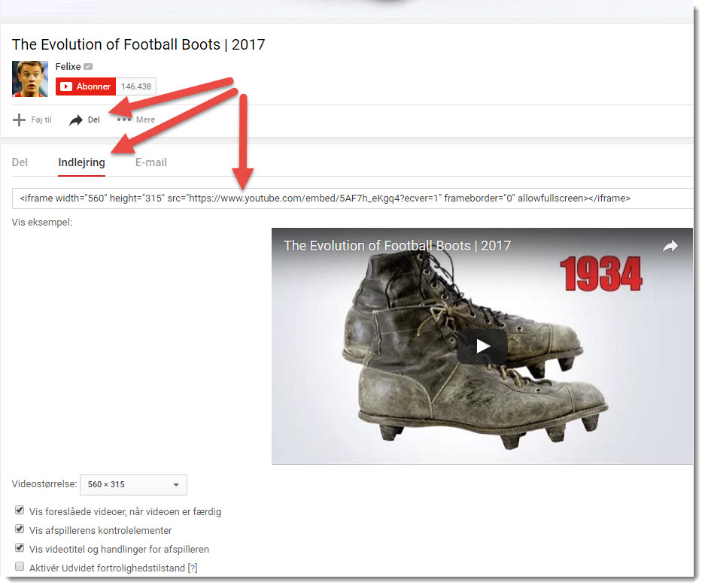Click the plus icon for Føj til
The width and height of the screenshot is (705, 588).
pyautogui.click(x=19, y=120)
